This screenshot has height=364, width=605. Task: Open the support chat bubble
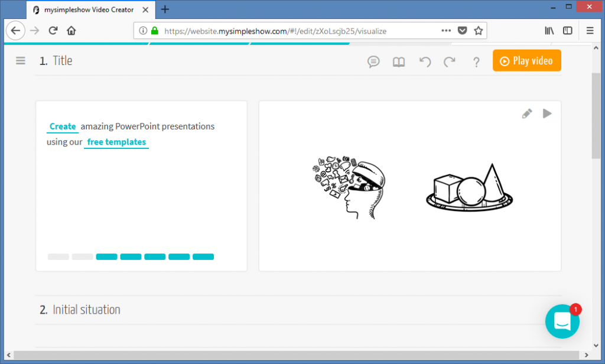562,321
